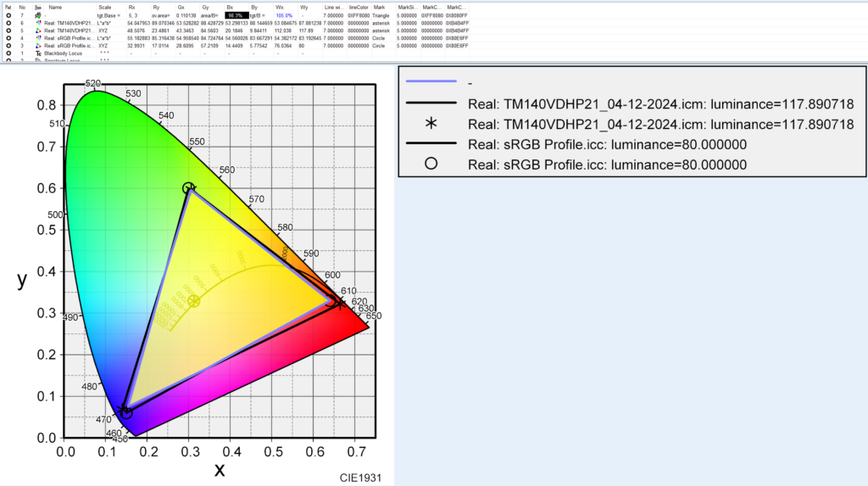The height and width of the screenshot is (486, 868).
Task: Toggle the plot circle for row No 3
Action: tap(8, 46)
